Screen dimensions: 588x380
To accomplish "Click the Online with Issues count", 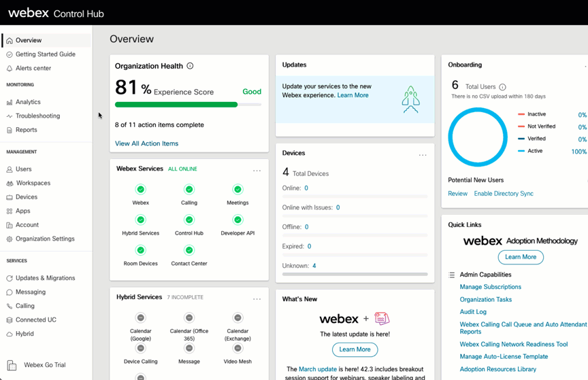I will click(338, 207).
